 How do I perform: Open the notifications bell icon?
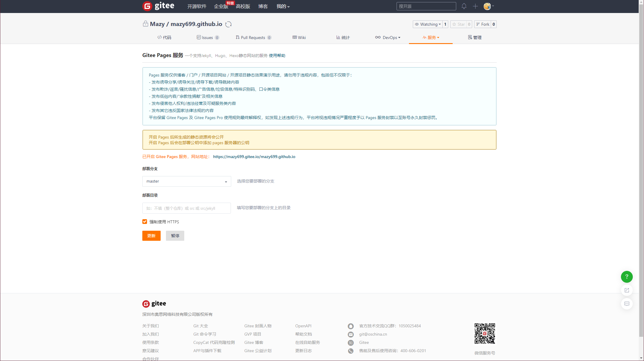coord(464,6)
